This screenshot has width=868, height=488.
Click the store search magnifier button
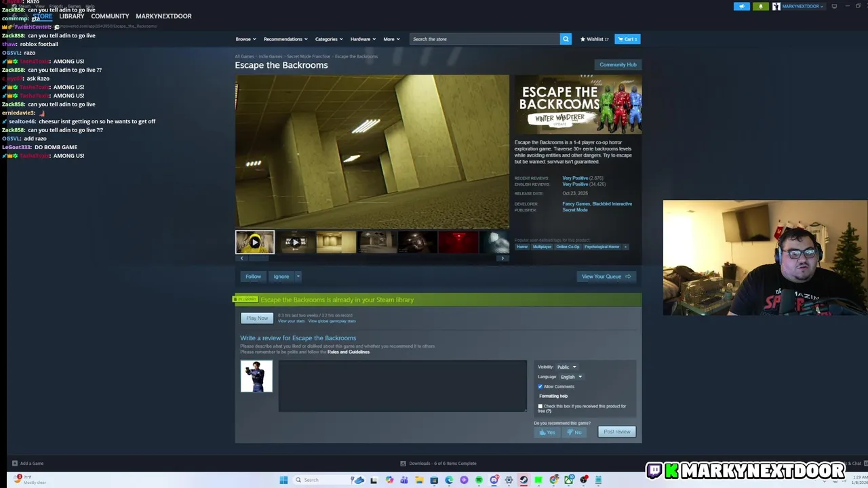[566, 39]
